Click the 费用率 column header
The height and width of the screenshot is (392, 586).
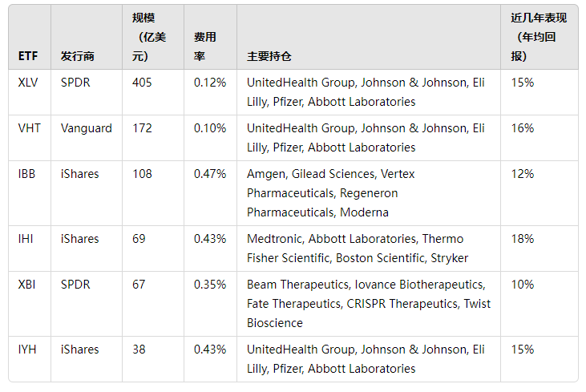tap(205, 46)
